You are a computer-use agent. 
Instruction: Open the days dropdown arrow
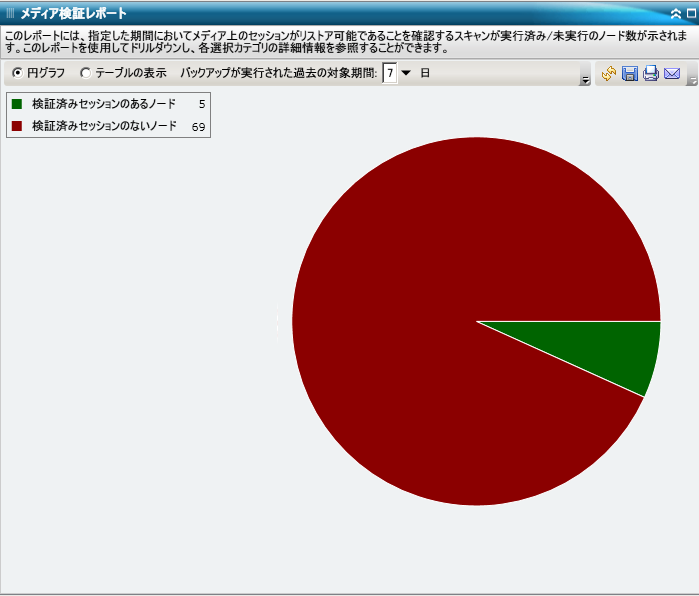coord(406,73)
